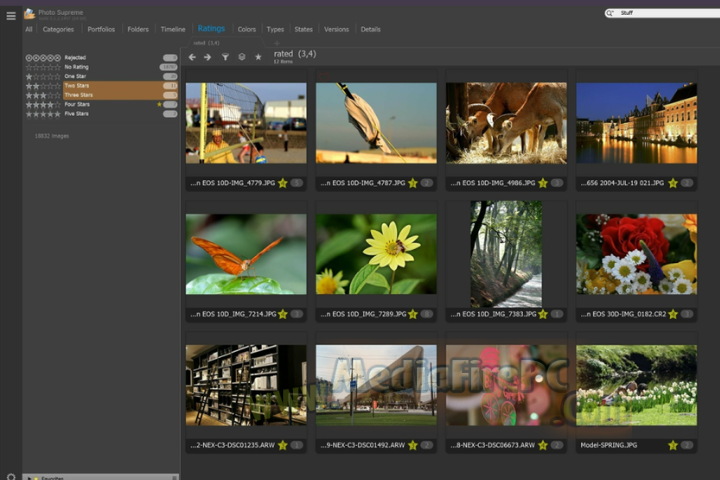Viewport: 720px width, 480px height.
Task: Click the rating star on DSC01492.ARW
Action: click(413, 445)
